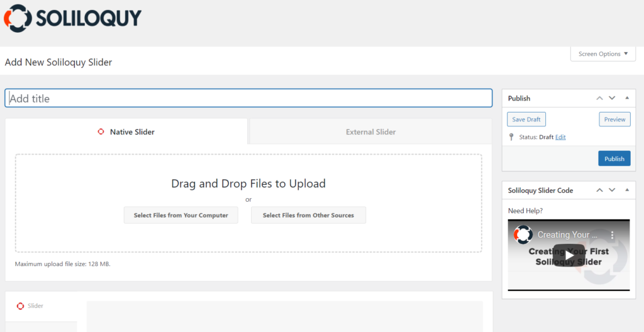Open the Slider settings tab at the bottom
644x332 pixels.
pyautogui.click(x=41, y=306)
